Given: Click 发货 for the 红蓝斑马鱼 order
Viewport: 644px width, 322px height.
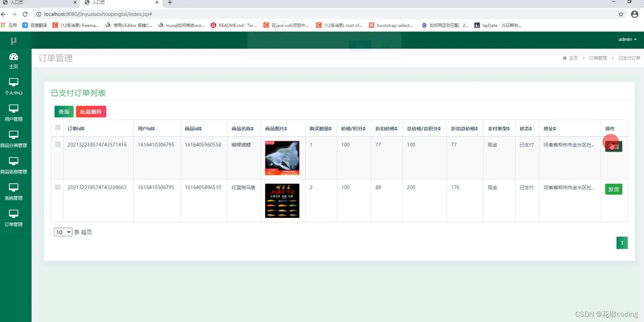Looking at the screenshot, I should tap(614, 189).
